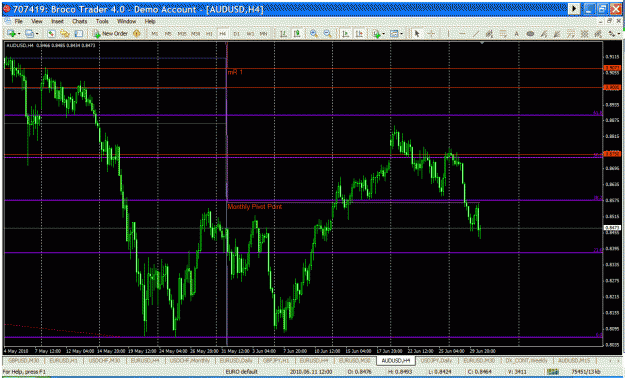The width and height of the screenshot is (625, 378).
Task: Click the connection status bars icon
Action: (x=552, y=372)
